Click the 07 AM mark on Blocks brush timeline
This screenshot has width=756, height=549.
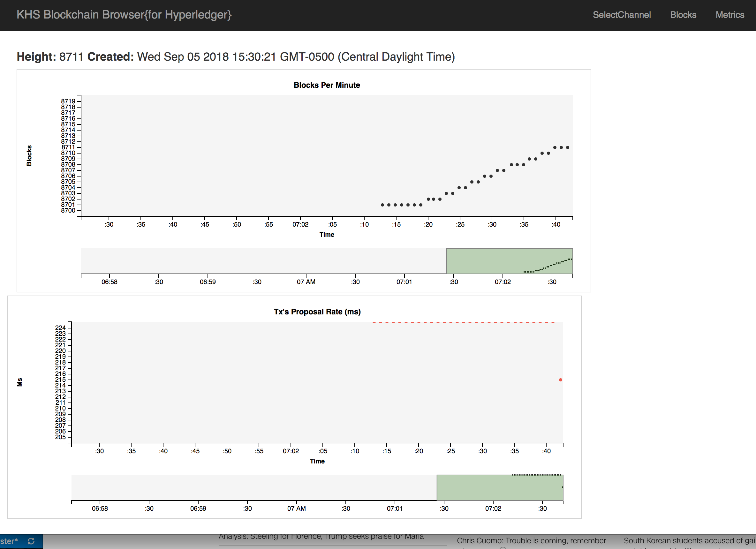(x=306, y=282)
